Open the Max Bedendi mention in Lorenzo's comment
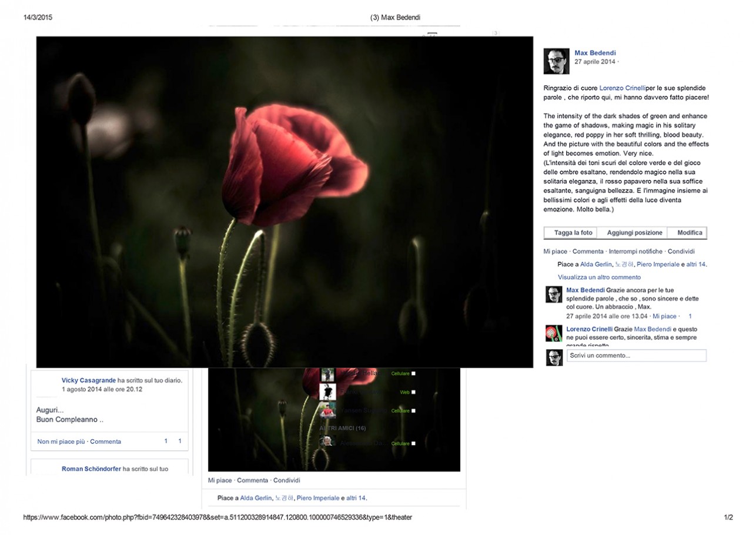This screenshot has height=535, width=756. click(x=653, y=329)
